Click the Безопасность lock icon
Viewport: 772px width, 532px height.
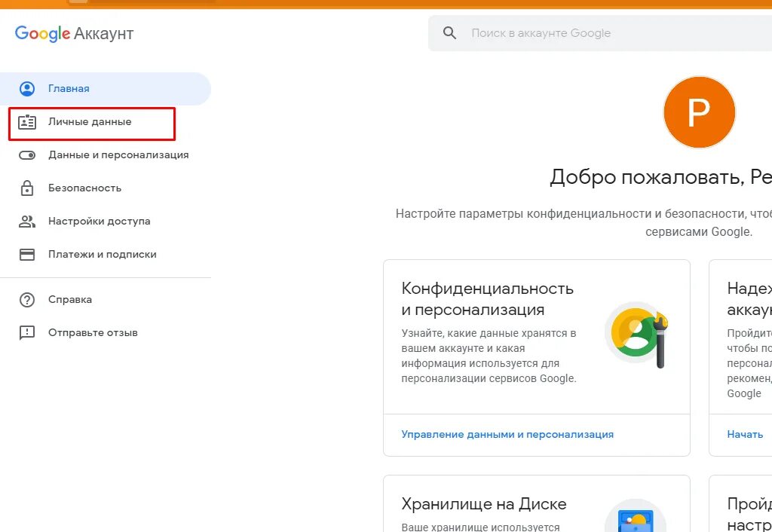tap(27, 188)
